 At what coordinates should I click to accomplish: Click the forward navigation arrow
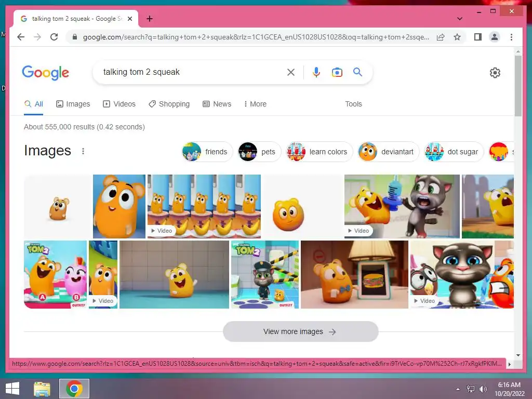point(37,37)
